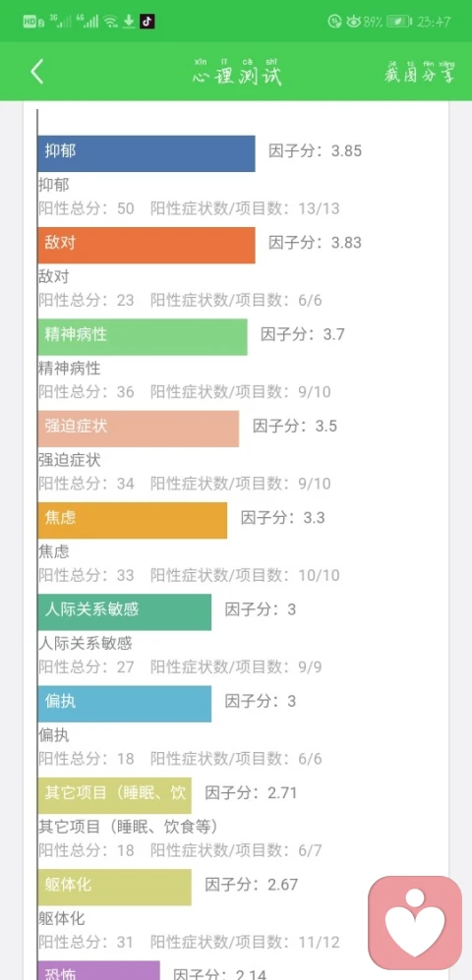Select the 其它项目 sleep and diet bar
Screen dimensions: 472x980
point(114,795)
